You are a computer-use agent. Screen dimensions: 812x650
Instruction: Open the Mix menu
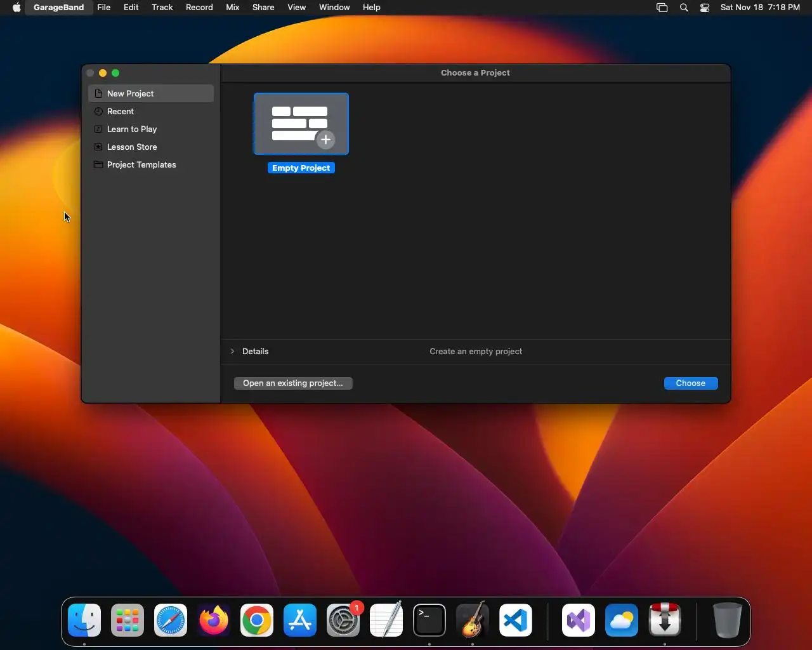pos(233,8)
